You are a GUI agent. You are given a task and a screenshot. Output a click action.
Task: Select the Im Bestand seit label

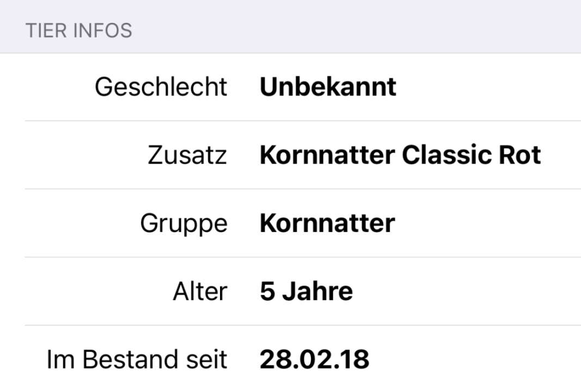tap(137, 359)
